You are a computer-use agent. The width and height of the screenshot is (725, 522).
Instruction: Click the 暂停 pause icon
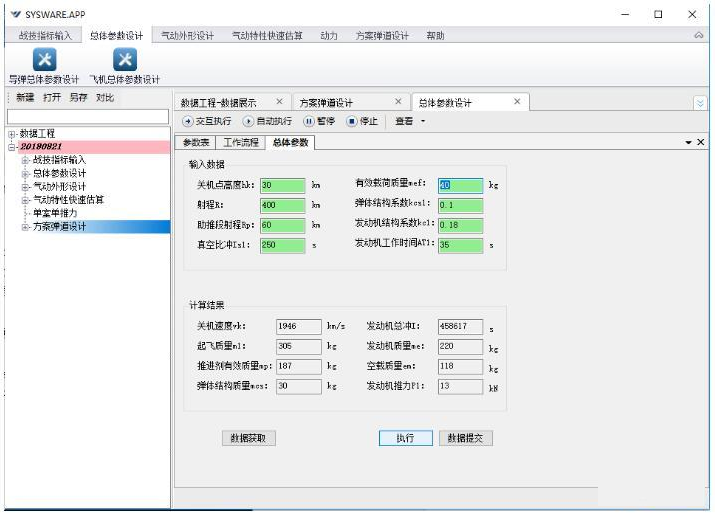308,121
